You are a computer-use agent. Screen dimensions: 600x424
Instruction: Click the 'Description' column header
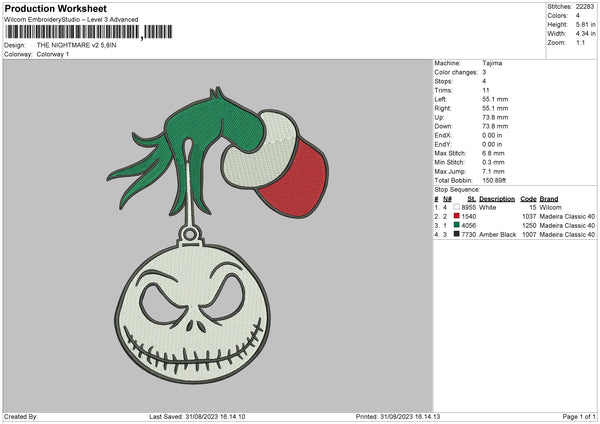click(x=497, y=199)
